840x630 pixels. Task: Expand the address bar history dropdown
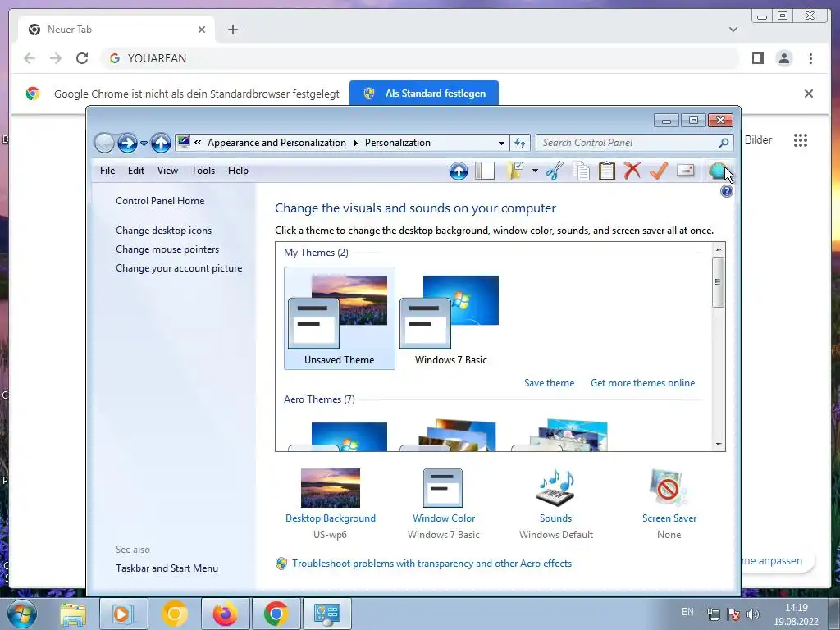click(501, 143)
